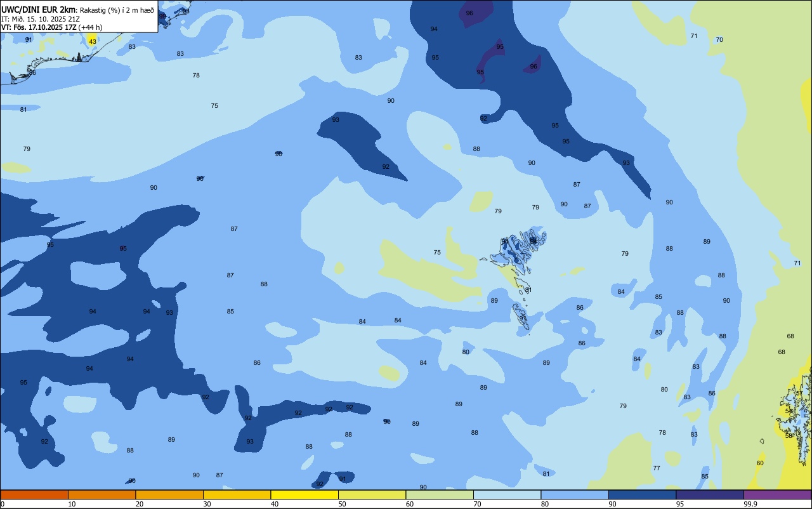Choose the navy 95–99.9 legend swatch
The image size is (812, 509).
(710, 494)
